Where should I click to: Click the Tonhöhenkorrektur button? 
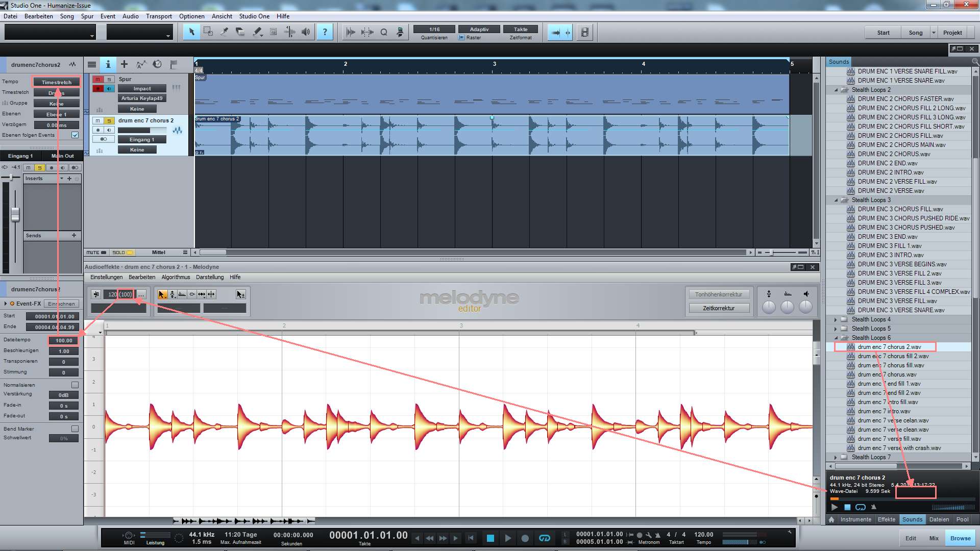(719, 294)
